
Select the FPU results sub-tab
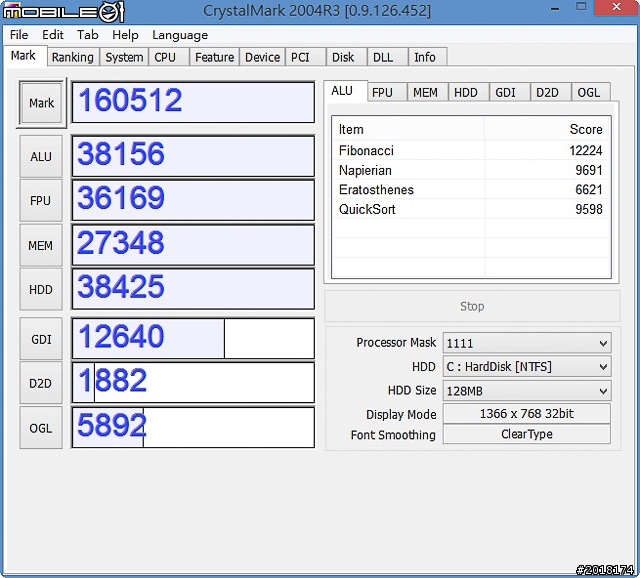(387, 92)
